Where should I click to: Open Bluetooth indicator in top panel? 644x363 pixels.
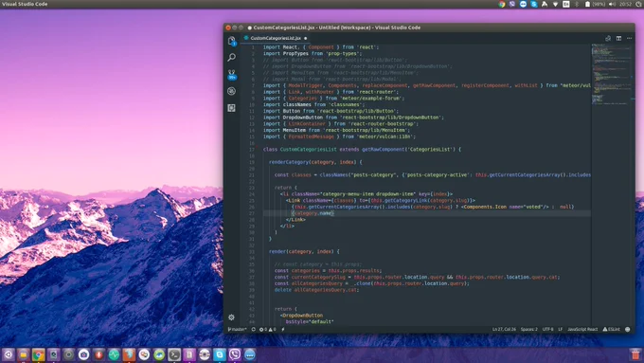(577, 4)
